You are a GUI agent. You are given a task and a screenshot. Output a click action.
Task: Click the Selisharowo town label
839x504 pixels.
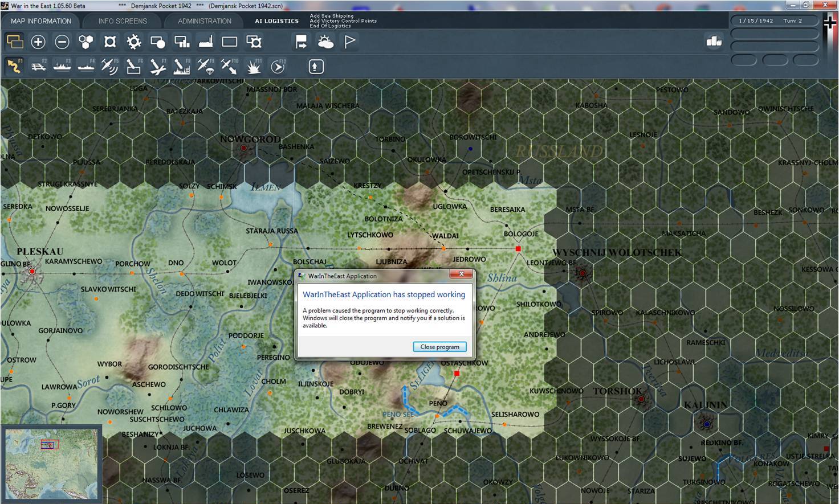[x=515, y=414]
